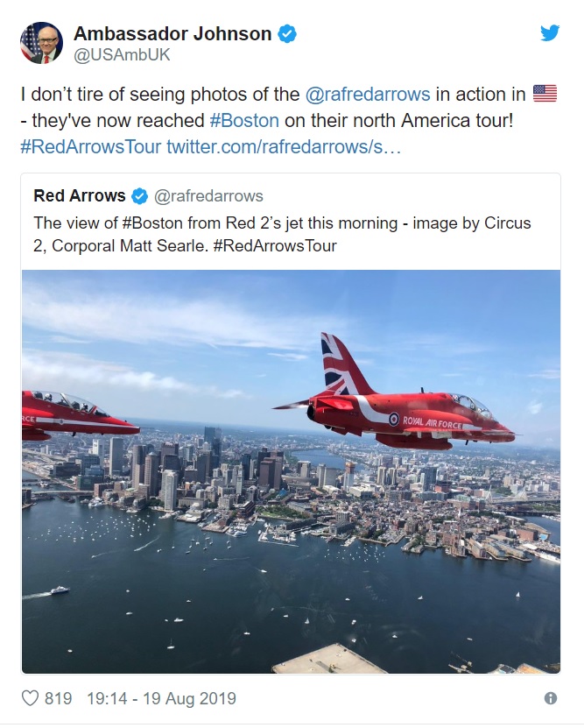
Task: Open the @rafredarrows mention in the tweet
Action: click(x=368, y=95)
